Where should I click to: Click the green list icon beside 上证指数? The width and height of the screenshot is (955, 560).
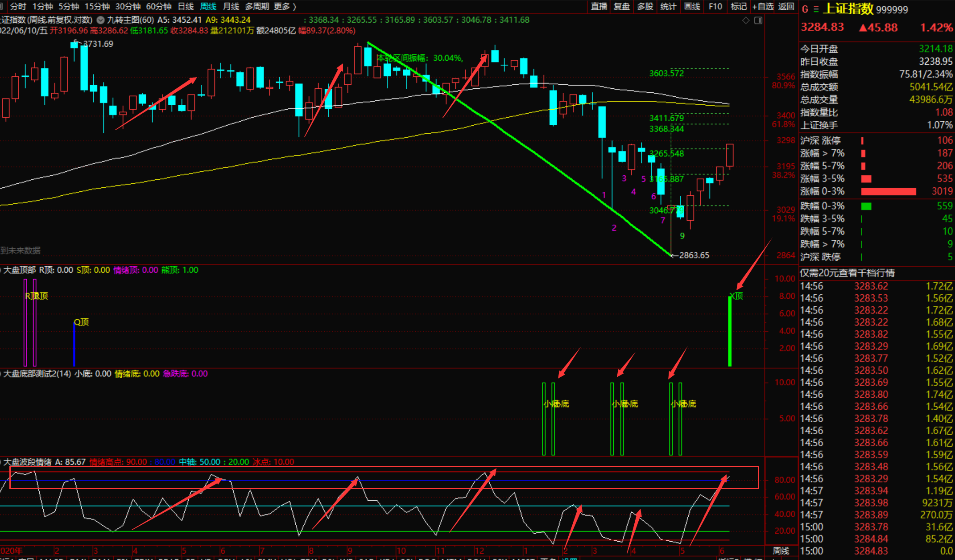[816, 9]
